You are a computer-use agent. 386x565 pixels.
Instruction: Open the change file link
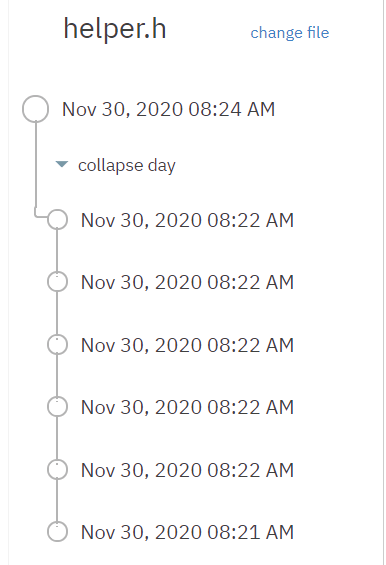289,33
